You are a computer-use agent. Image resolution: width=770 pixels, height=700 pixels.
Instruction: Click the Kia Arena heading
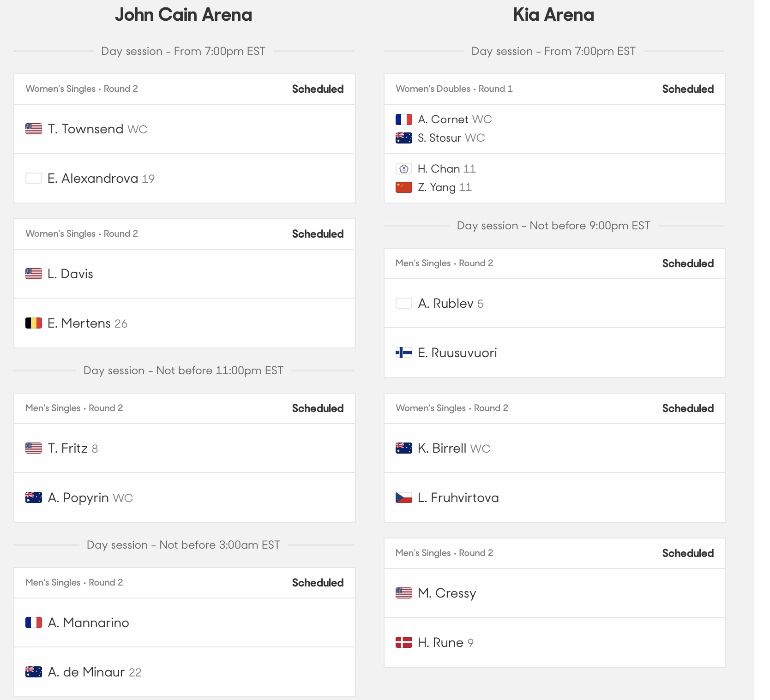553,15
